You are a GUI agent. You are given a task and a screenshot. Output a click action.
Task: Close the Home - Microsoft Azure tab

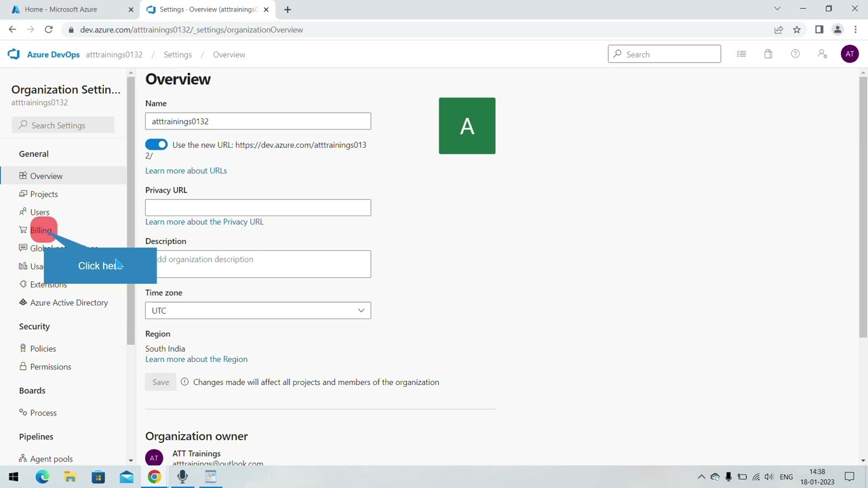click(x=131, y=9)
